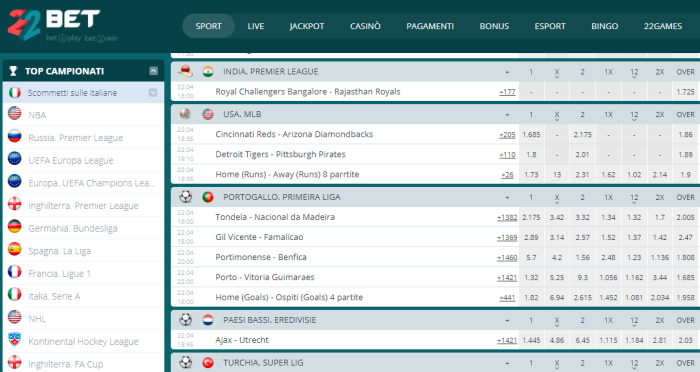Open +1382 markets for Tondela match
The width and height of the screenshot is (700, 372).
507,217
